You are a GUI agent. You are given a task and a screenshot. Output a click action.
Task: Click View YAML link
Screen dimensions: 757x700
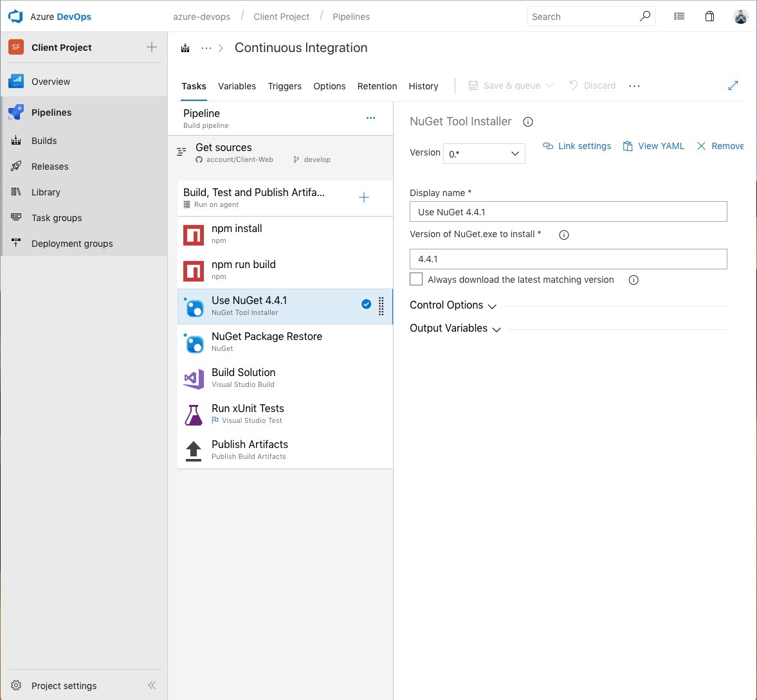[653, 147]
